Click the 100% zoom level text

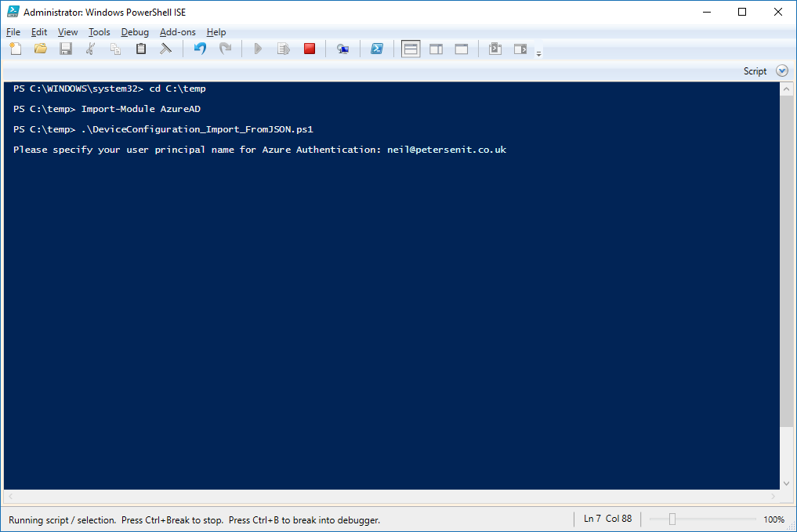(773, 519)
